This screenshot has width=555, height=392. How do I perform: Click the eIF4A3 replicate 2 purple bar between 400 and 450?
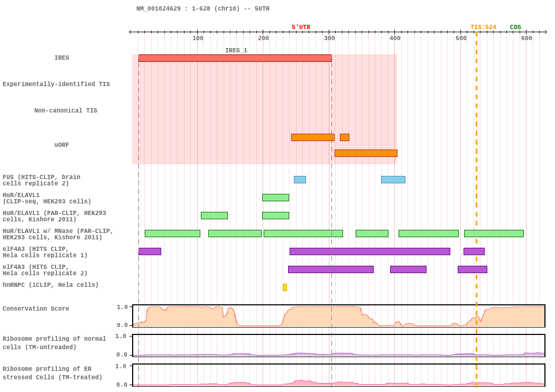coord(409,269)
